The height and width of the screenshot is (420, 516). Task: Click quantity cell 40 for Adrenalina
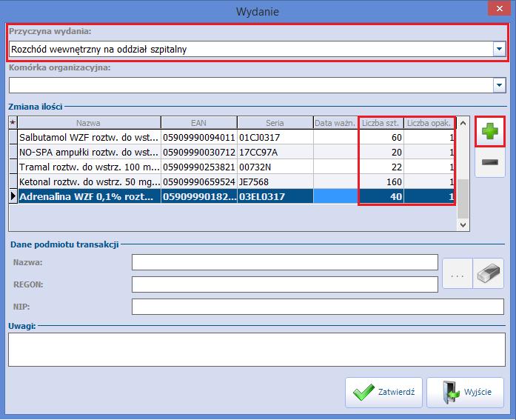(x=381, y=196)
